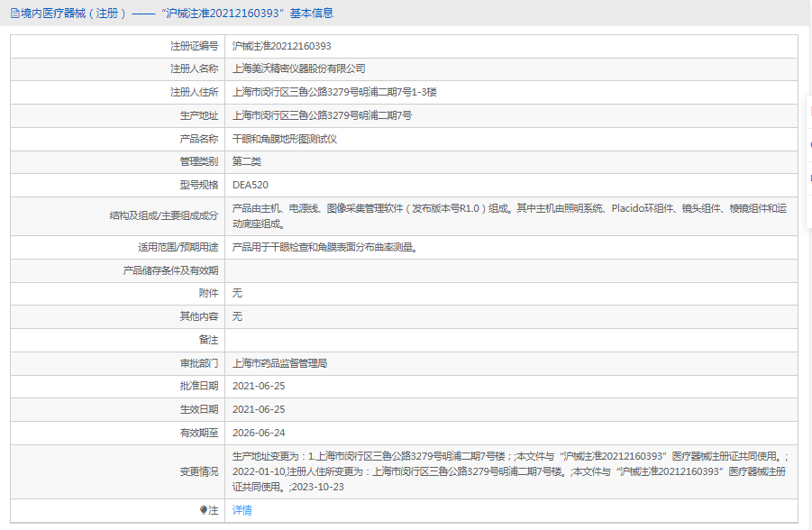Image resolution: width=812 pixels, height=530 pixels.
Task: Click the 变更情况 row label
Action: 199,471
